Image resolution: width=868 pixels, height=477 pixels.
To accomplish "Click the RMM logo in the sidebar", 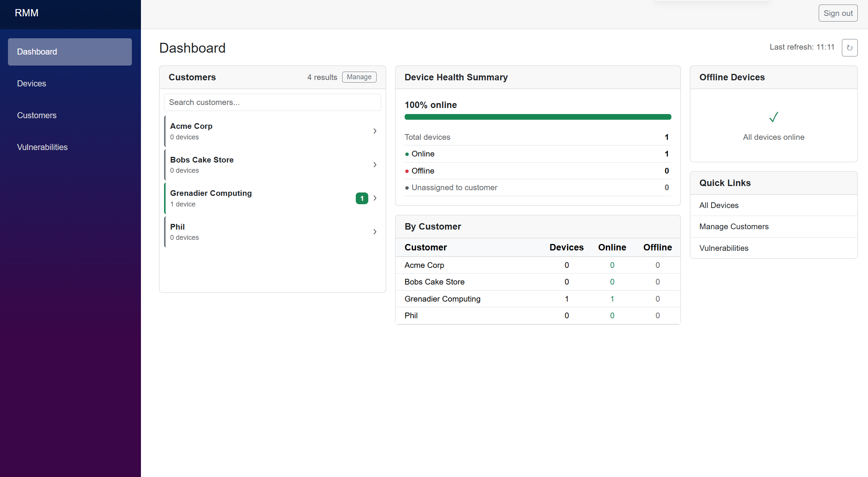I will [26, 13].
